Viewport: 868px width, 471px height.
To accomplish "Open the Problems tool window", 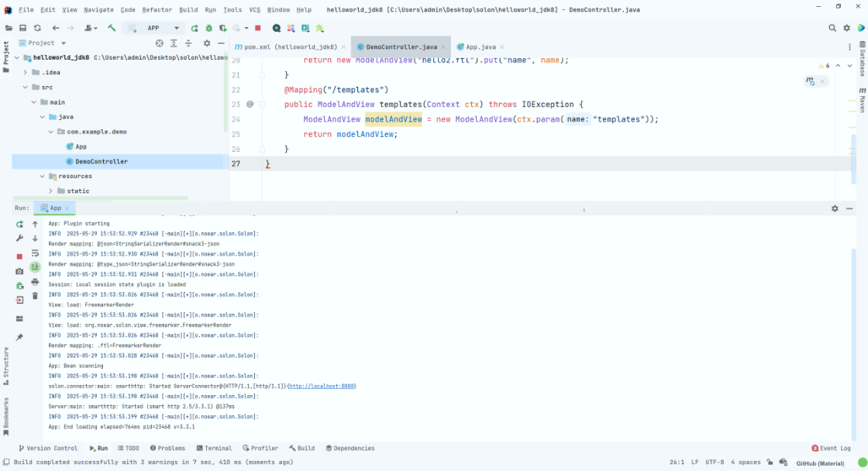I will tap(167, 449).
